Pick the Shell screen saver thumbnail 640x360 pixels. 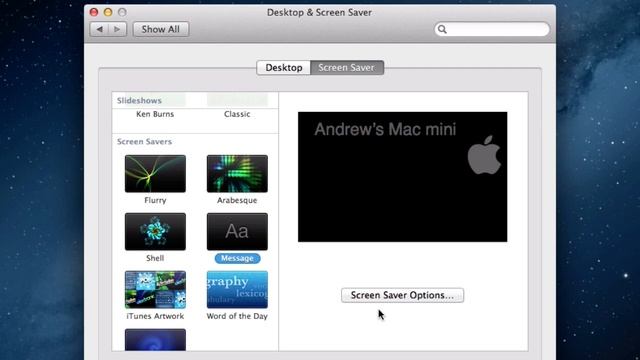click(155, 231)
